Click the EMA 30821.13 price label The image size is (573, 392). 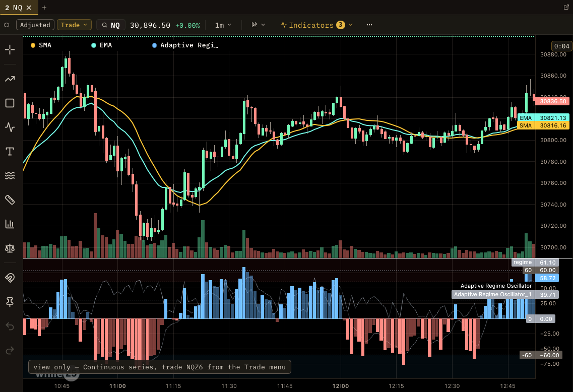(543, 117)
